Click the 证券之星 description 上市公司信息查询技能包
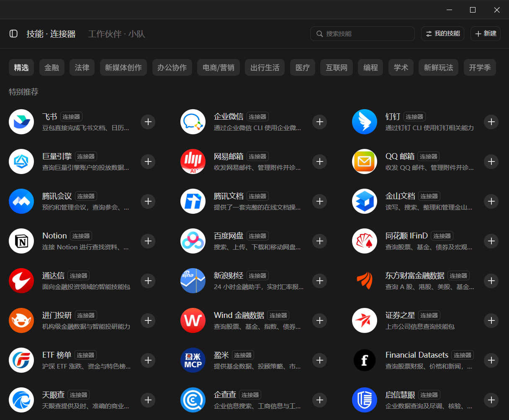 [420, 326]
